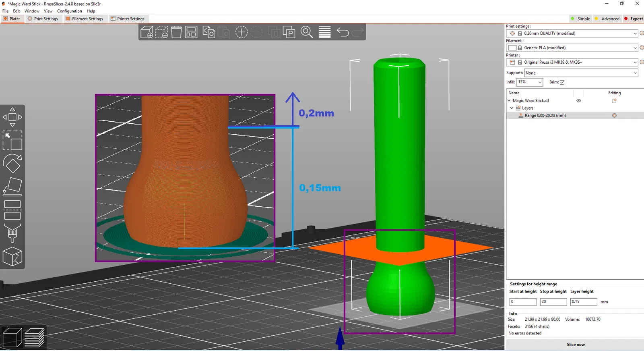Click the editing icon for Magic Ward Stick.stl
The height and width of the screenshot is (351, 644).
point(614,101)
